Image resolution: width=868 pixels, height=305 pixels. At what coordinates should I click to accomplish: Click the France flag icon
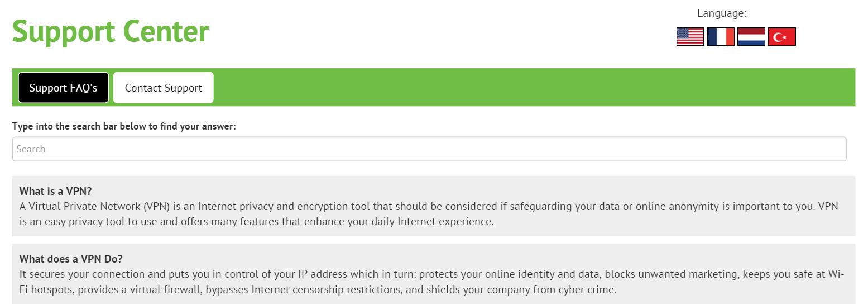pos(721,37)
